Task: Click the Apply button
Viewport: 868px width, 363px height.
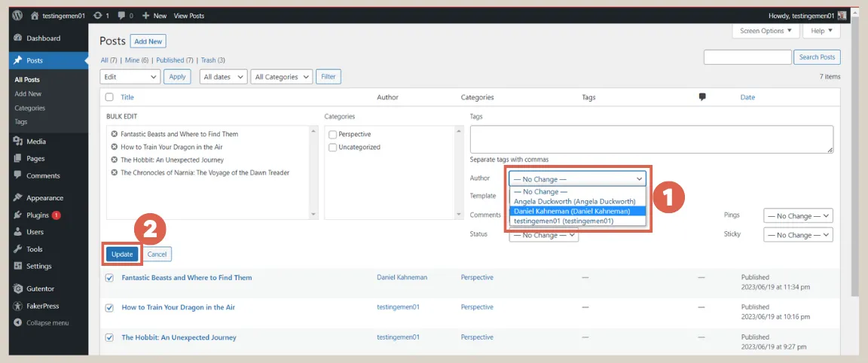Action: coord(177,77)
